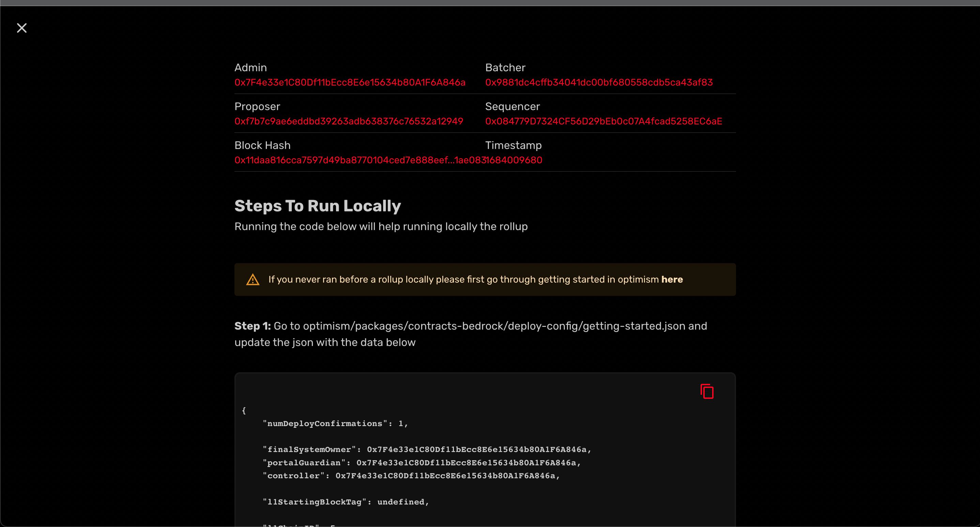Copy the JSON config with the clipboard icon
This screenshot has height=527, width=980.
pyautogui.click(x=707, y=391)
